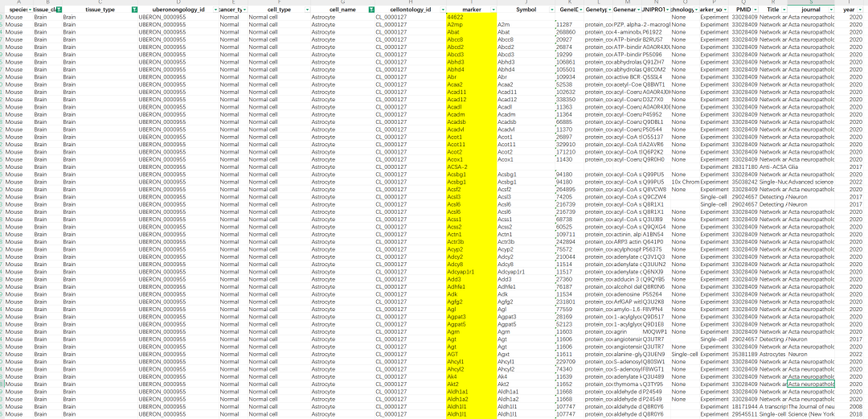Select the UNIPROT cell 'M0QWP1'
868x419 pixels.
pyautogui.click(x=656, y=331)
